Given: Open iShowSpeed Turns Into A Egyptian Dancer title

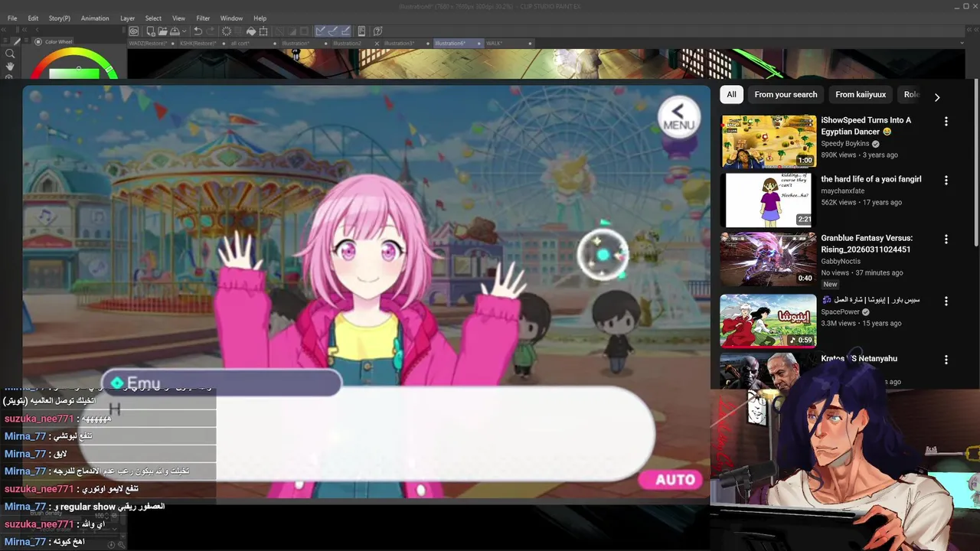Looking at the screenshot, I should click(866, 126).
